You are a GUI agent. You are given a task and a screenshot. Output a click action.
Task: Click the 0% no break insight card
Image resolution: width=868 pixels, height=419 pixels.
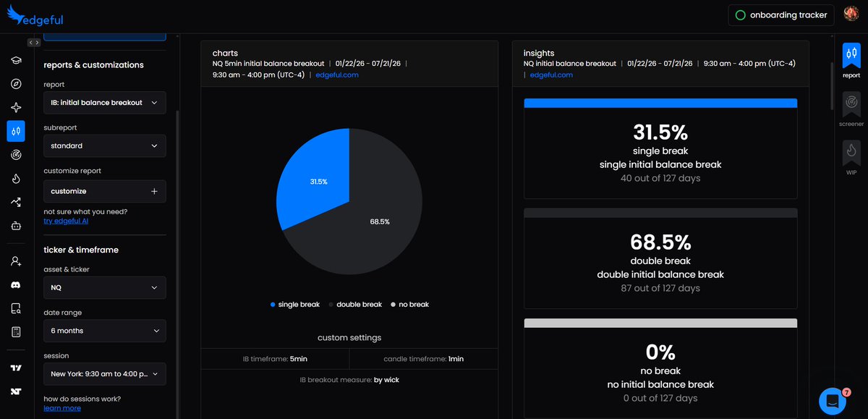point(660,368)
